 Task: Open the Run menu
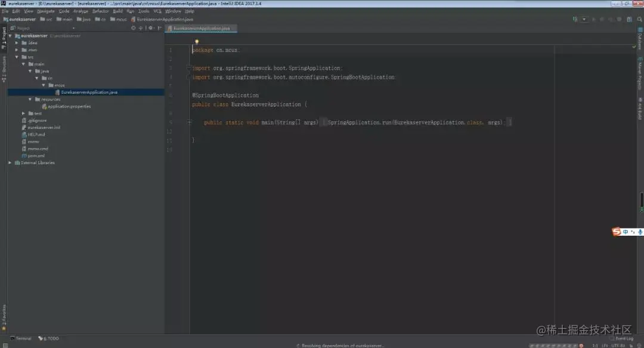(x=130, y=11)
